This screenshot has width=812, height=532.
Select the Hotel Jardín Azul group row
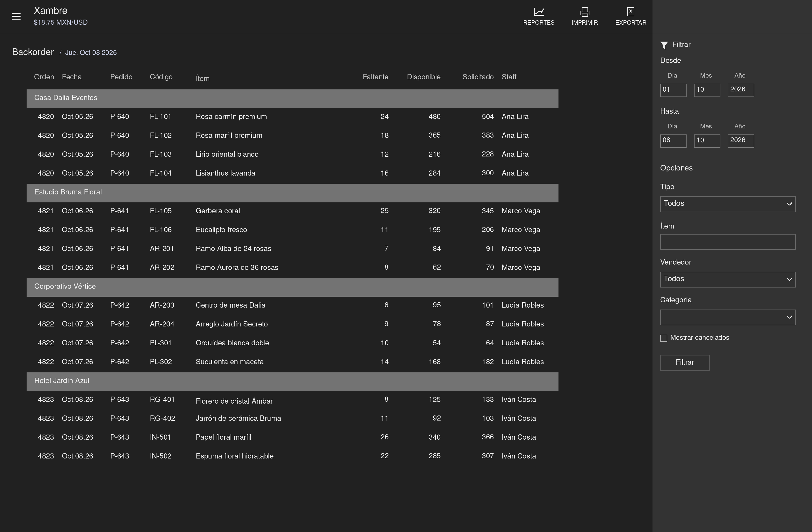(x=292, y=381)
